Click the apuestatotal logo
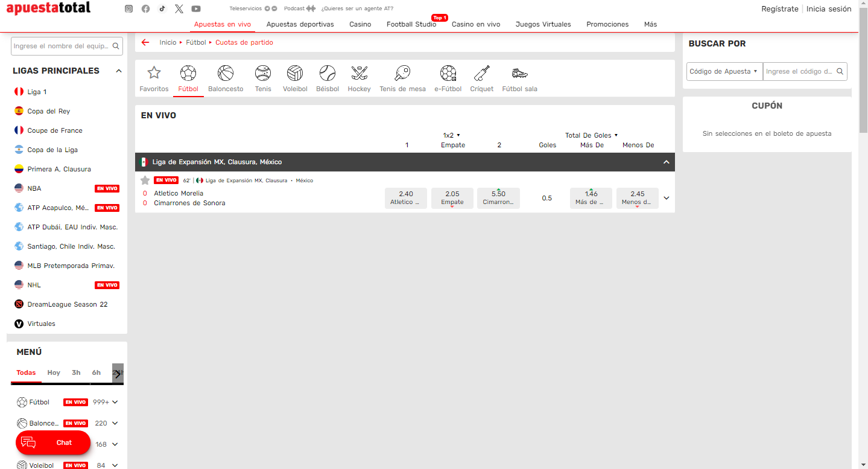The width and height of the screenshot is (868, 469). click(x=48, y=8)
